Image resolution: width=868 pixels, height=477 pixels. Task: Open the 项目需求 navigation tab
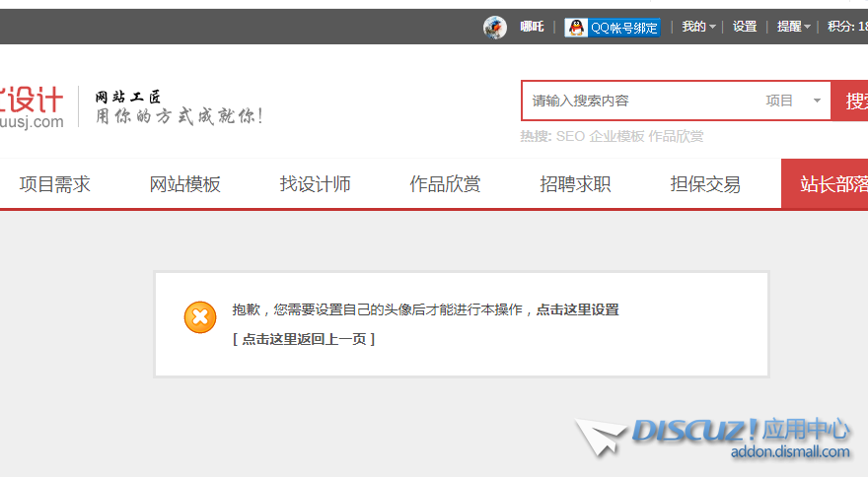55,183
